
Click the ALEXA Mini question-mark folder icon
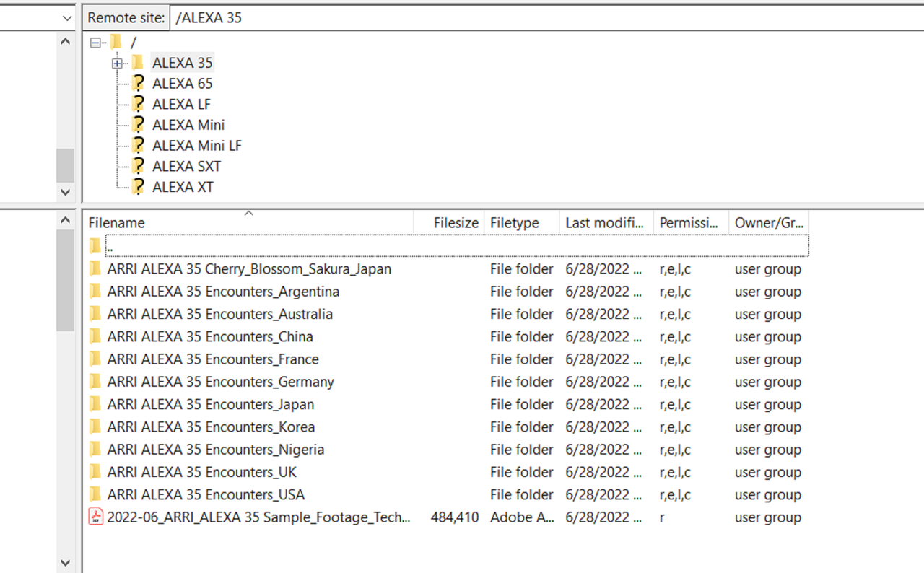139,124
